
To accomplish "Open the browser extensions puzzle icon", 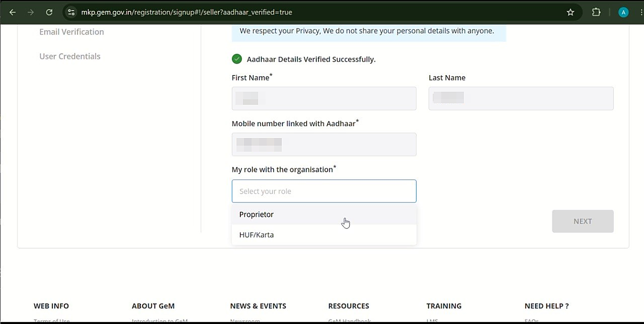I will tap(596, 12).
